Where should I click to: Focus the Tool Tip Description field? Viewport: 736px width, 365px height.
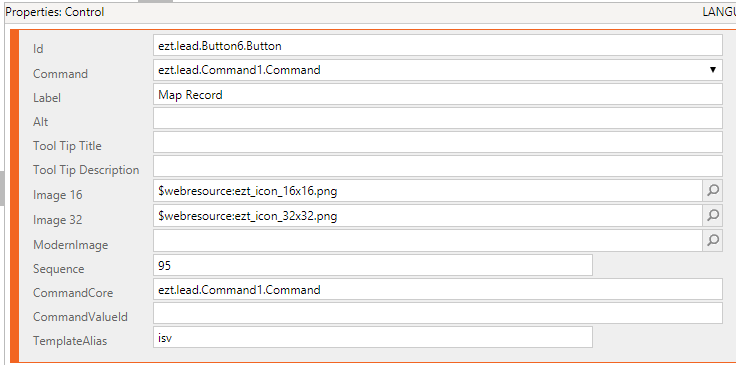[x=437, y=166]
